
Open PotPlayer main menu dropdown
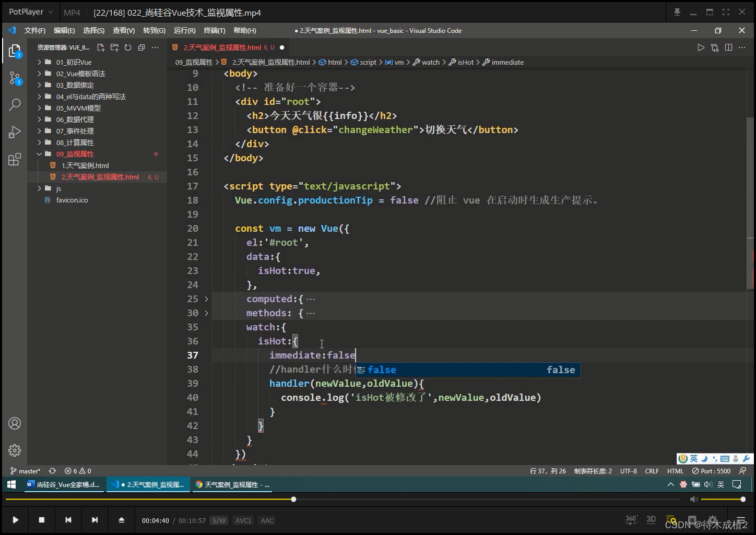tap(31, 12)
